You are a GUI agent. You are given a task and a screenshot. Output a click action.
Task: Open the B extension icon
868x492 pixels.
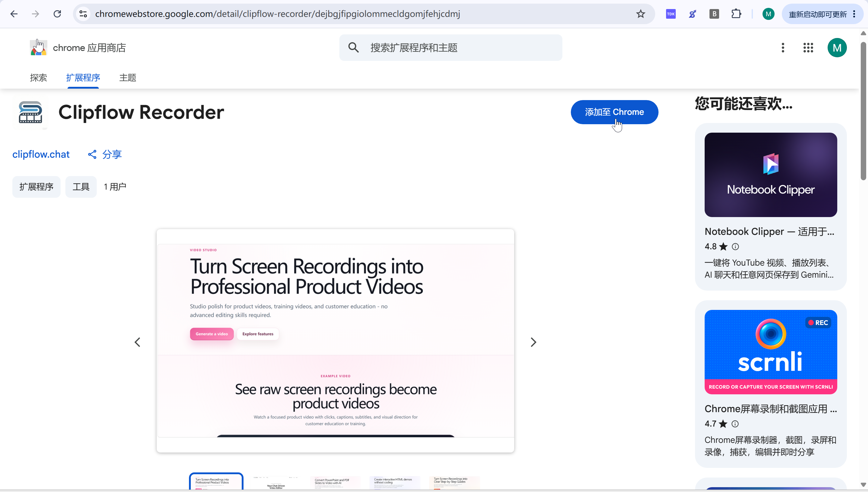point(714,14)
